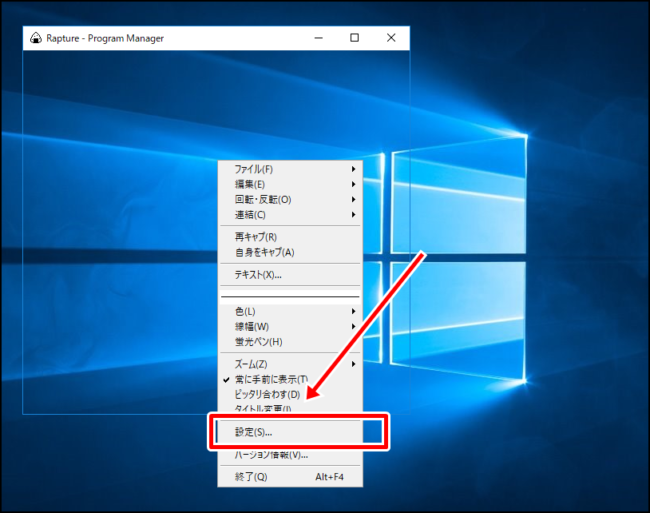Click submenu arrow next to ファイル(F)

(353, 169)
